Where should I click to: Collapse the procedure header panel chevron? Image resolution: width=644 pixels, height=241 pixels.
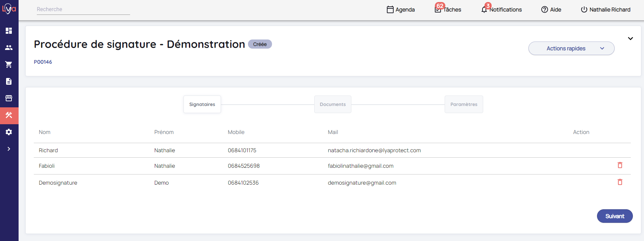[x=630, y=38]
